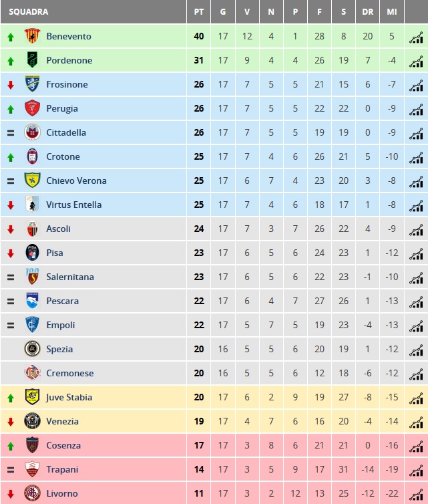Image resolution: width=428 pixels, height=504 pixels.
Task: Click the Venezia club badge
Action: [x=33, y=420]
